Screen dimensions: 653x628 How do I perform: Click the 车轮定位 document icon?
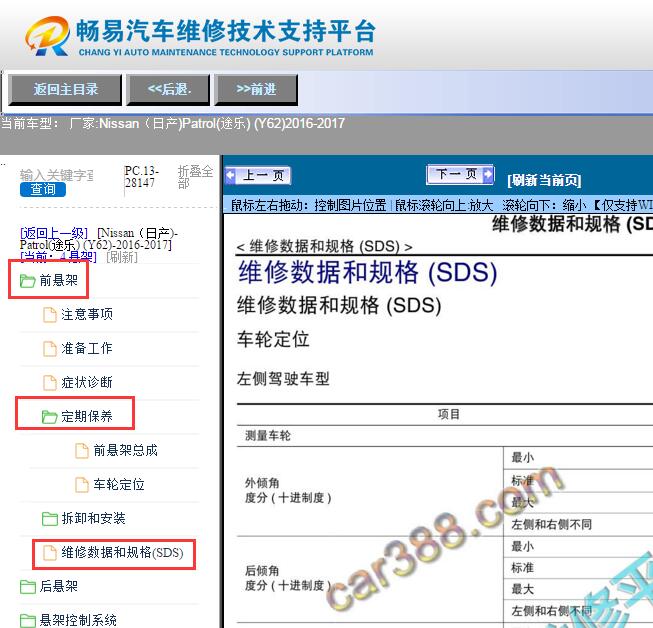(x=82, y=485)
